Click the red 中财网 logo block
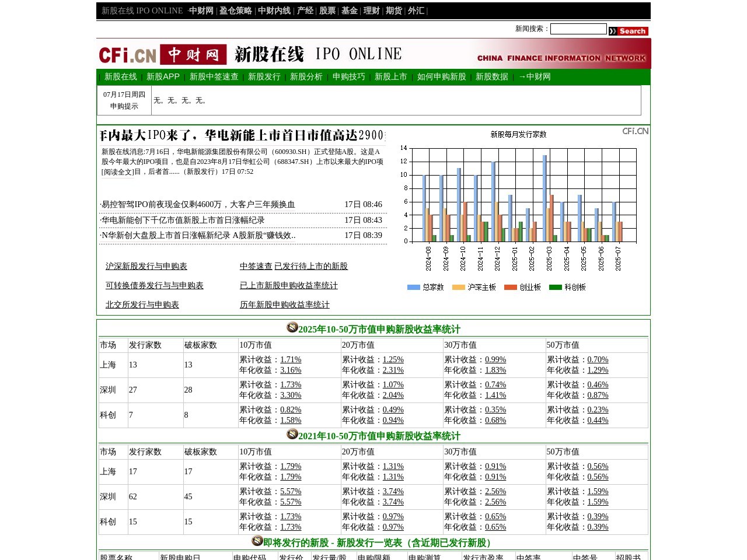The width and height of the screenshot is (747, 560). (194, 54)
